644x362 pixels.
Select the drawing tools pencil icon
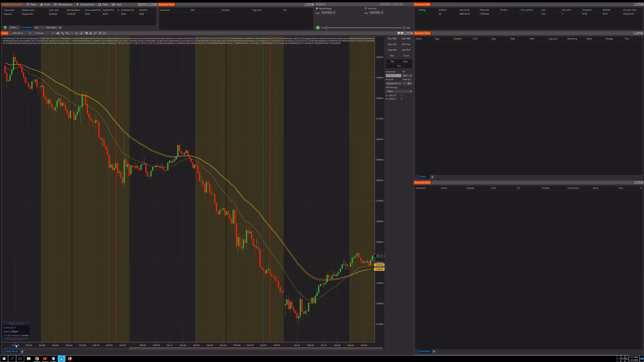click(63, 33)
